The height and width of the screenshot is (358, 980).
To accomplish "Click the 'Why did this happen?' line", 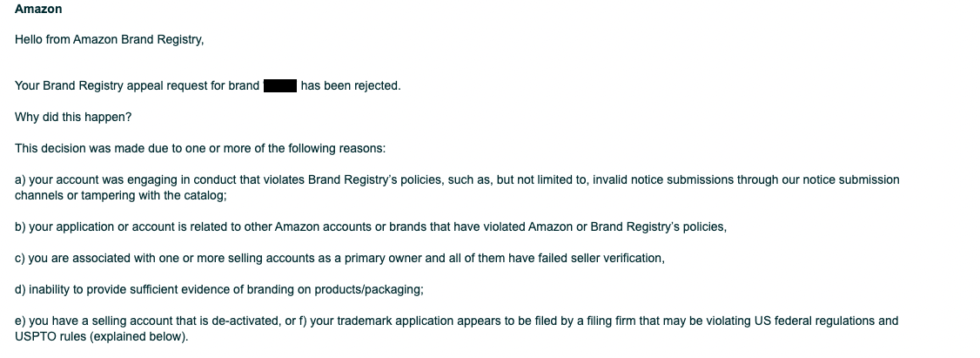I will tap(73, 118).
